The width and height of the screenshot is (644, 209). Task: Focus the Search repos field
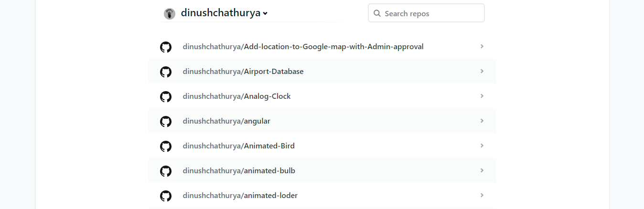point(426,13)
